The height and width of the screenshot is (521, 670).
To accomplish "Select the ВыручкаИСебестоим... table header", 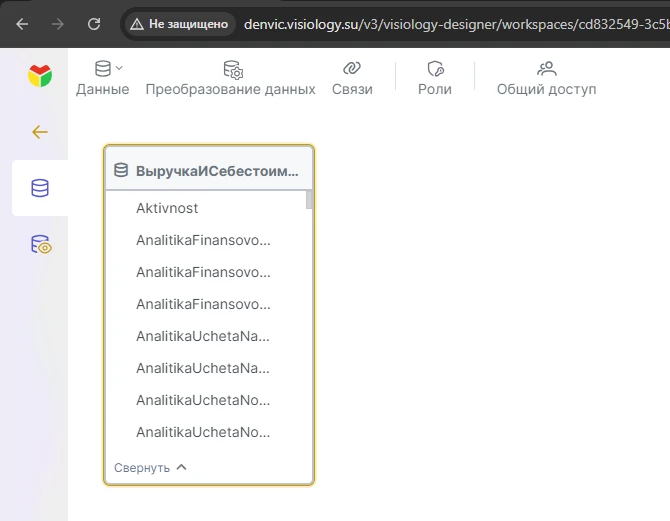I will click(x=216, y=170).
